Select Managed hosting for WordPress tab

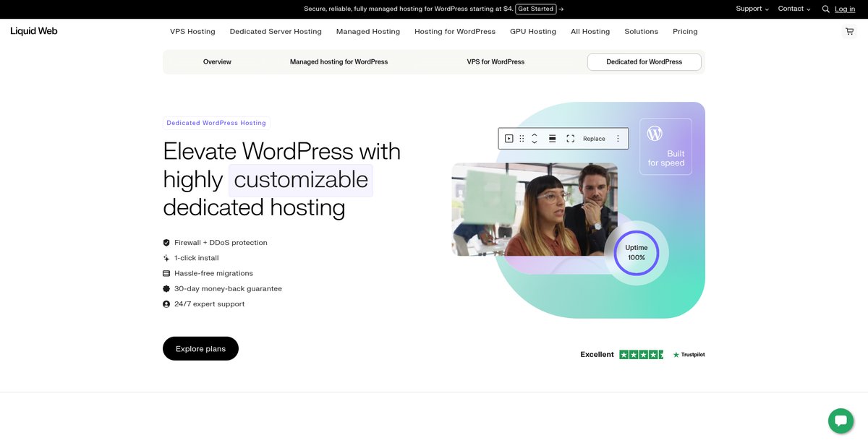click(x=339, y=62)
